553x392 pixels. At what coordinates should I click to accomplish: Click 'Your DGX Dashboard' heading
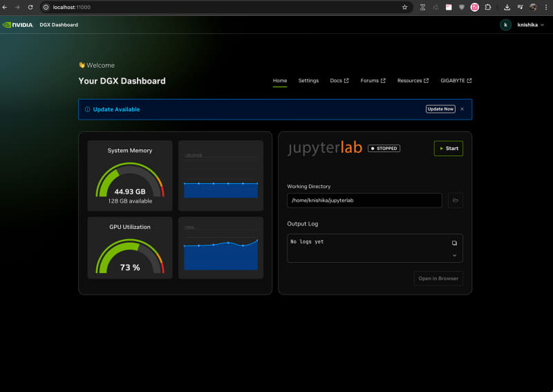[x=122, y=81]
